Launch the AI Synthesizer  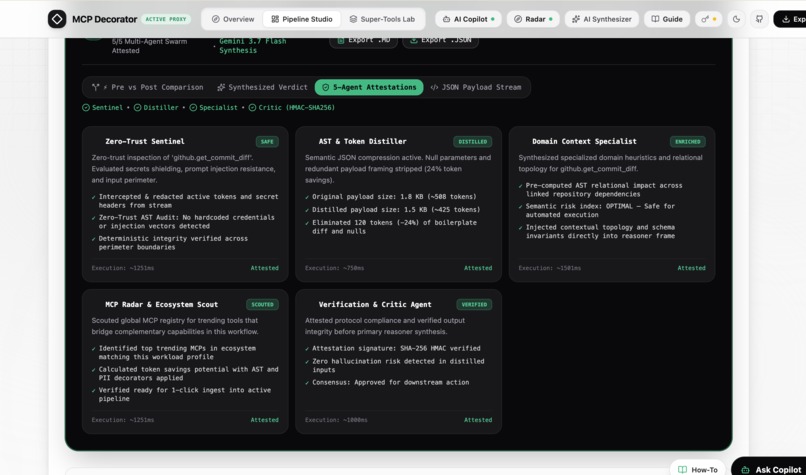pyautogui.click(x=601, y=19)
